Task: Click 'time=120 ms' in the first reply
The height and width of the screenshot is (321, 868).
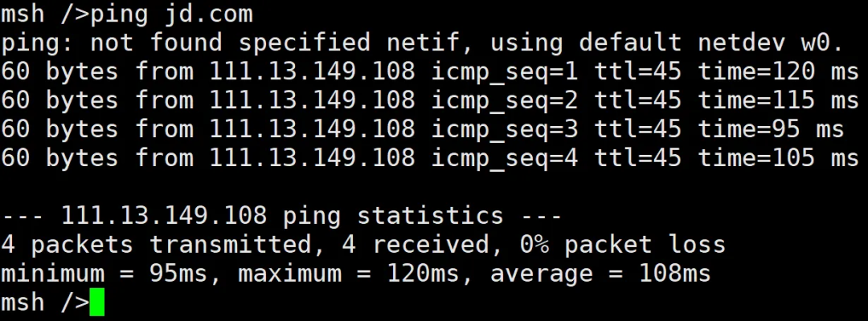Action: click(778, 71)
